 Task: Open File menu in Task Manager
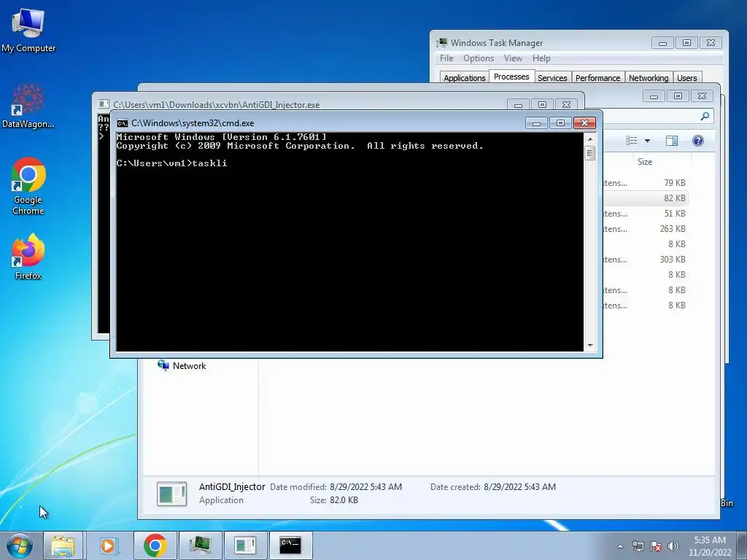pyautogui.click(x=446, y=58)
